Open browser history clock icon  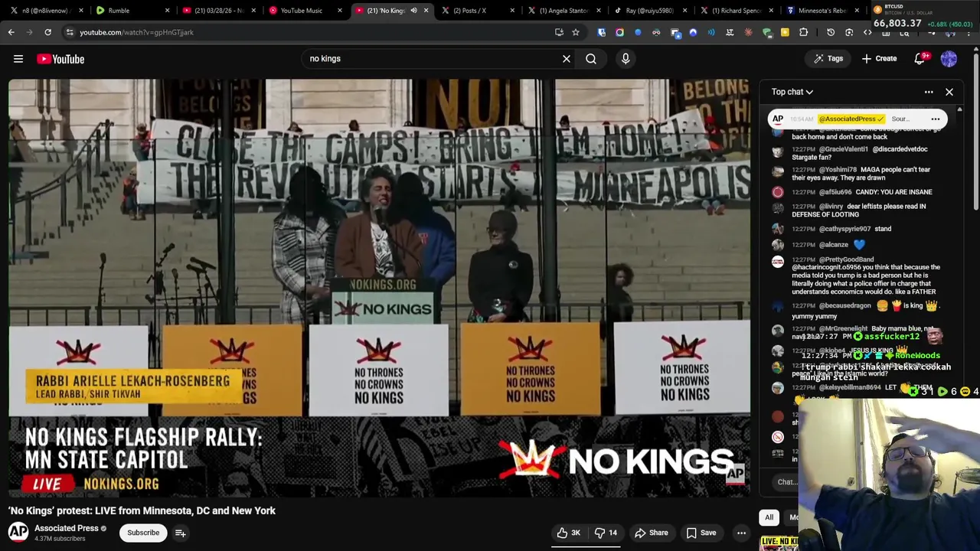[x=831, y=32]
